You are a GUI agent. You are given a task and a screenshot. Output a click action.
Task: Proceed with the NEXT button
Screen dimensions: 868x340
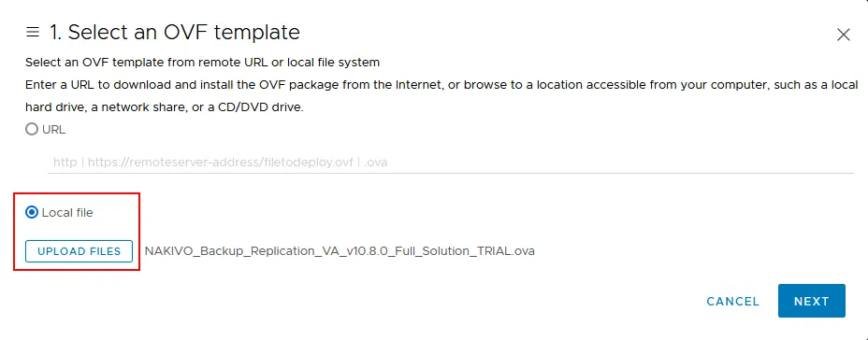[812, 301]
